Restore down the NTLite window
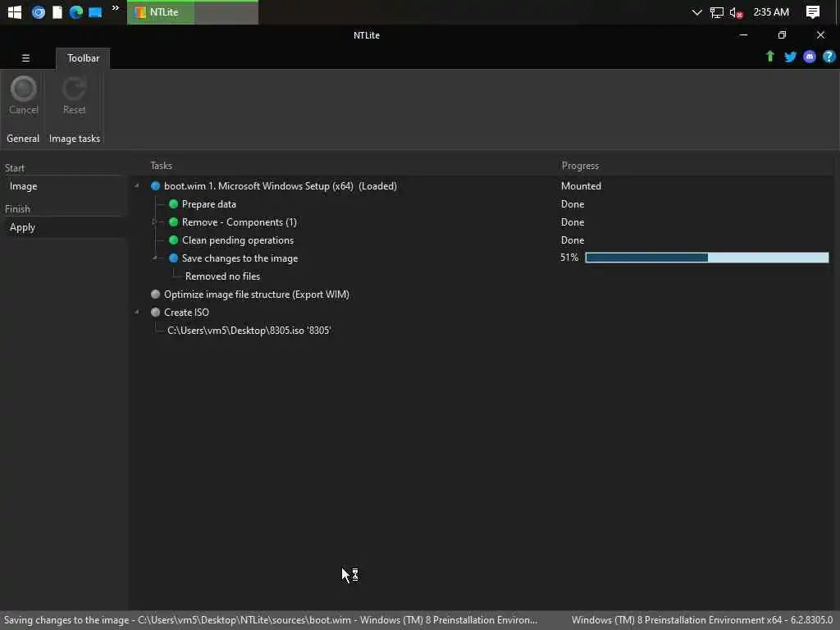The image size is (840, 630). tap(782, 34)
